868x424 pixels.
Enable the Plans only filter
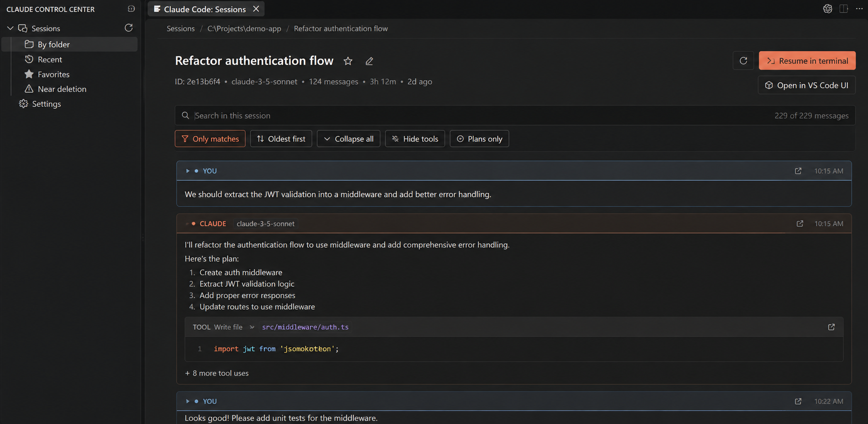(x=479, y=139)
